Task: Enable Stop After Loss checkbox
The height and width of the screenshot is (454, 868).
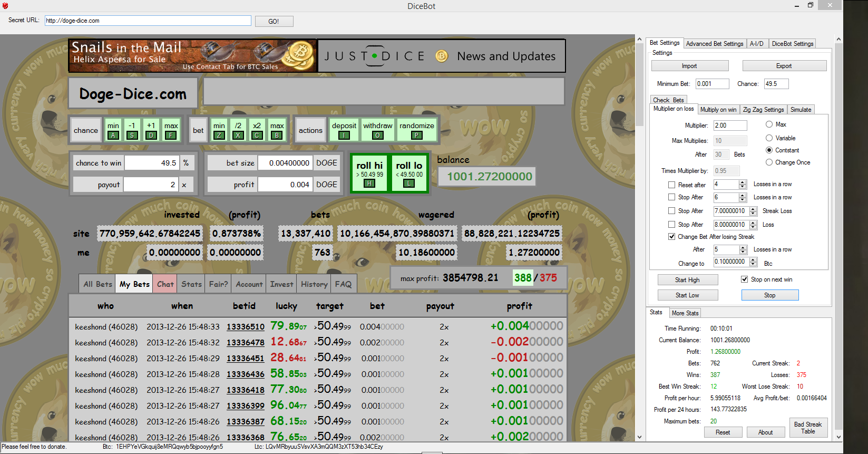Action: coord(671,225)
